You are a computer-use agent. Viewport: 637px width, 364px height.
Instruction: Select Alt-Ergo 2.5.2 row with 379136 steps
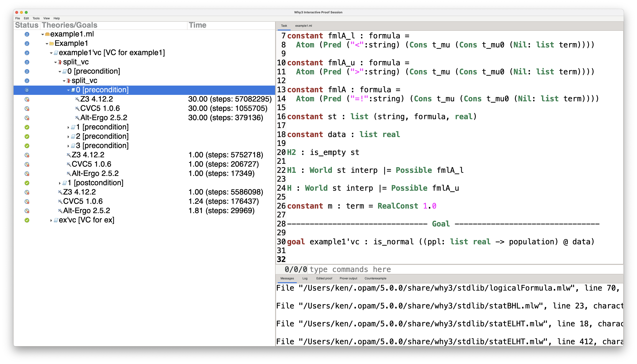tap(103, 118)
